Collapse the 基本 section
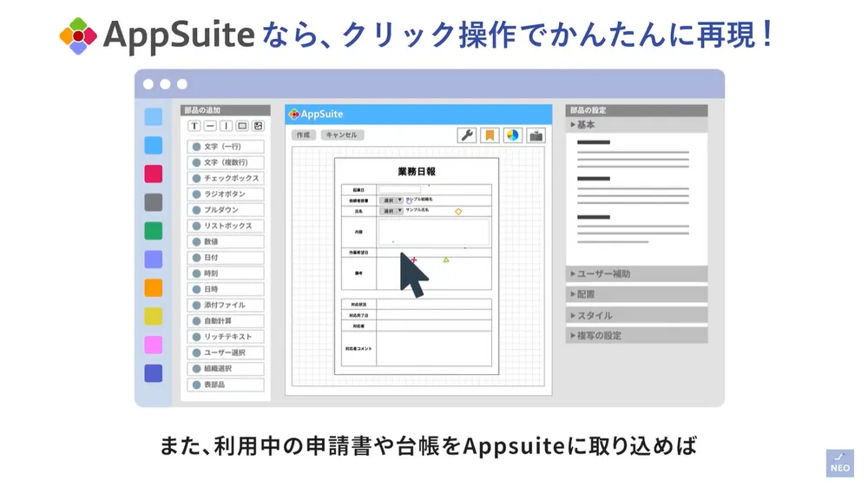 (x=636, y=125)
